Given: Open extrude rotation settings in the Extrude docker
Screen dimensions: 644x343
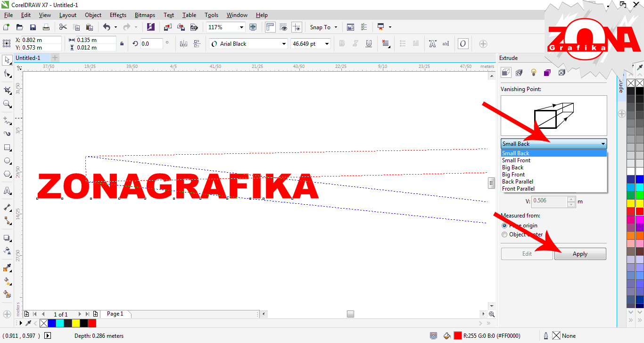Looking at the screenshot, I should [x=519, y=72].
